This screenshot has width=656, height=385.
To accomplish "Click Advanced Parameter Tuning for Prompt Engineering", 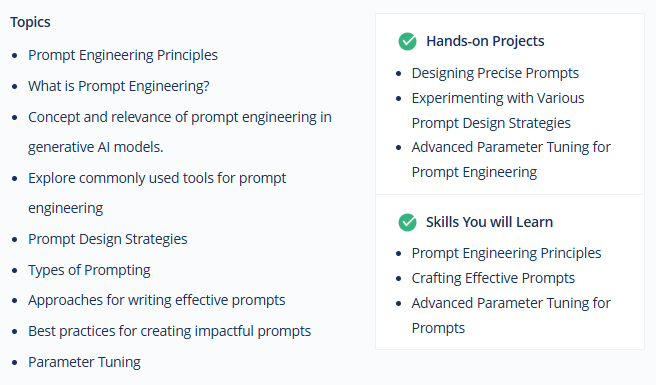I will coord(511,159).
